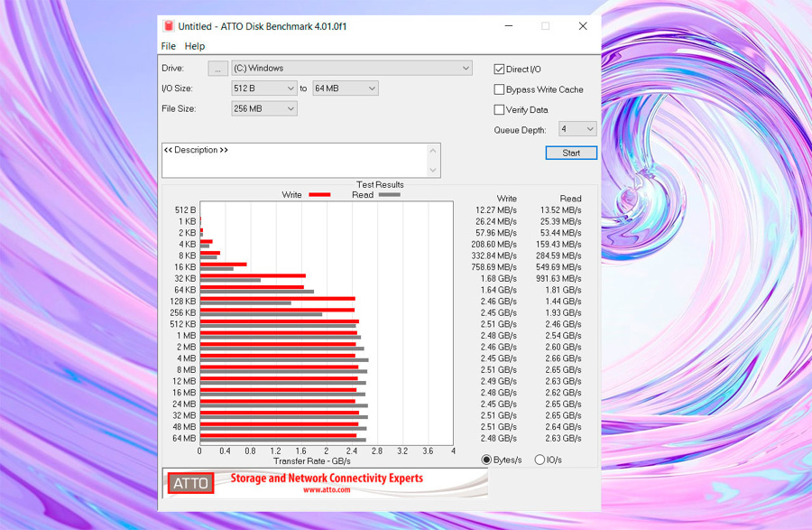Uncheck the Direct I/O checkbox
The height and width of the screenshot is (530, 812).
[499, 69]
